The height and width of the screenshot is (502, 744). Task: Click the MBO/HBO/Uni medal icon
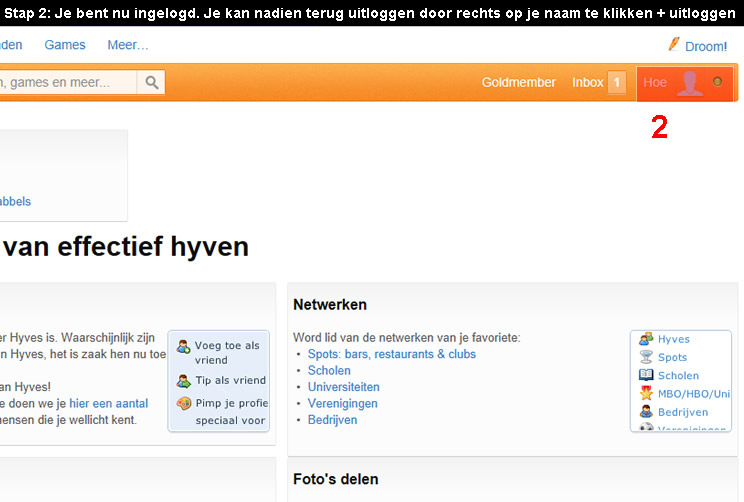(x=646, y=393)
